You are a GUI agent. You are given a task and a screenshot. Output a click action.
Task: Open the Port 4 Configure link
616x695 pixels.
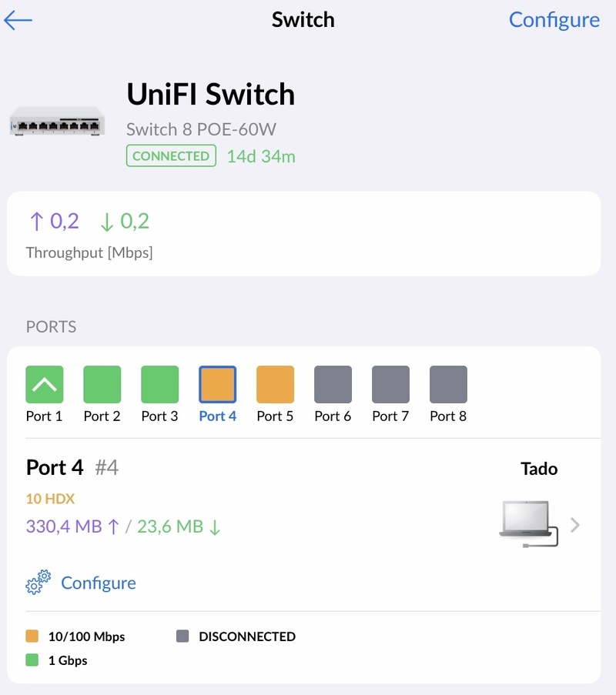(99, 583)
